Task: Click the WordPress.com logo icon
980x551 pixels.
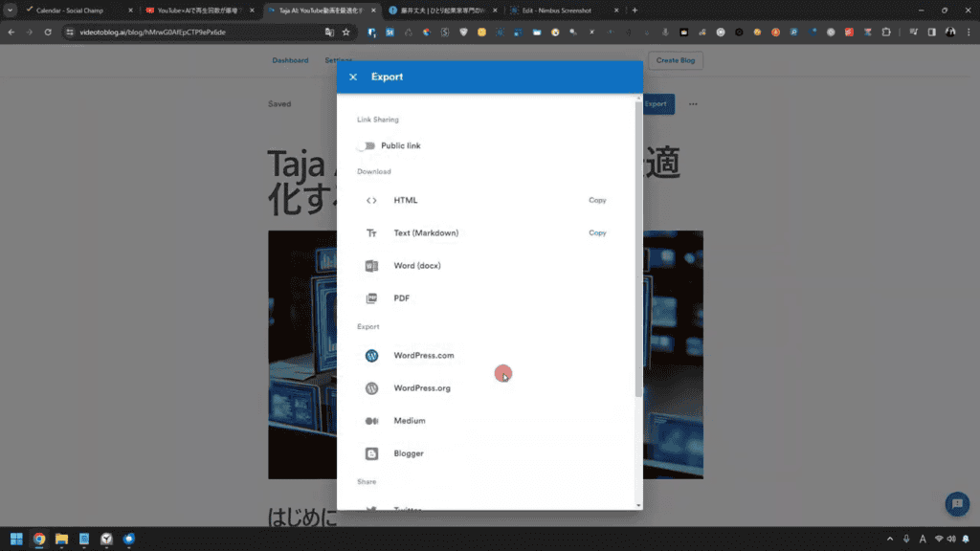Action: tap(371, 356)
